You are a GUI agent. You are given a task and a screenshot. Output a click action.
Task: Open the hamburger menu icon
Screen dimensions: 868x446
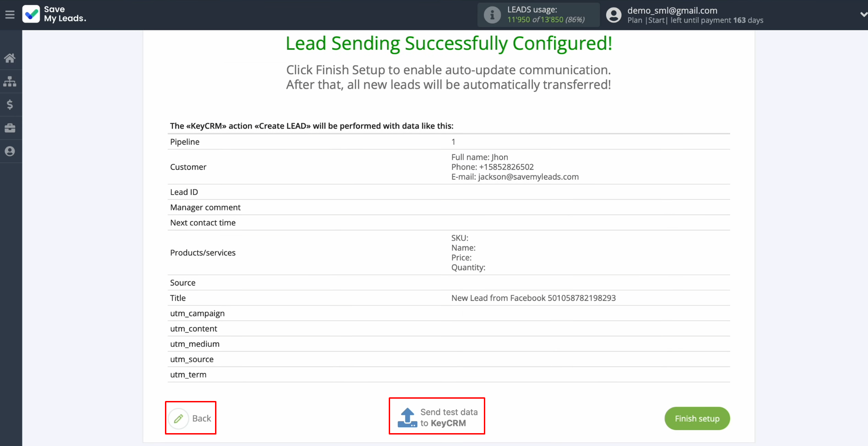point(10,15)
